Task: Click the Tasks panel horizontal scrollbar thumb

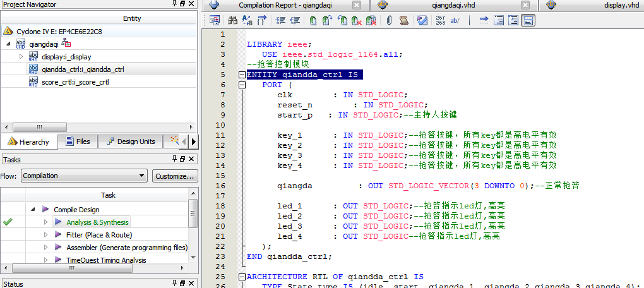Action: tap(72, 268)
